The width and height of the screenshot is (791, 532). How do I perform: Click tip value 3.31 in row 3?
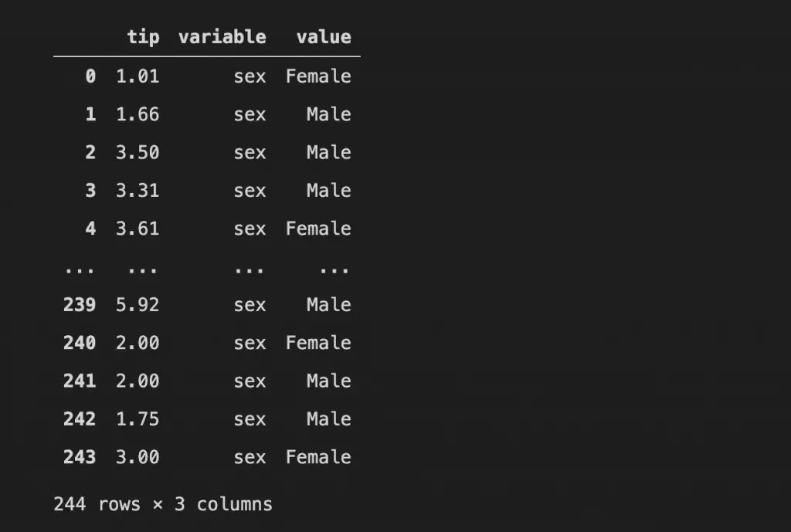[137, 190]
